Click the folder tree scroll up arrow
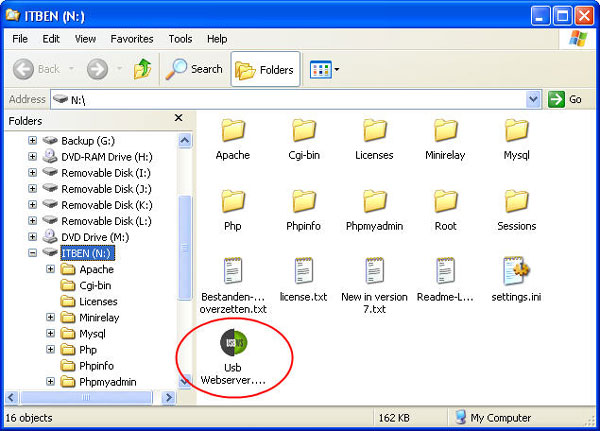Viewport: 600px width, 431px height. (185, 141)
